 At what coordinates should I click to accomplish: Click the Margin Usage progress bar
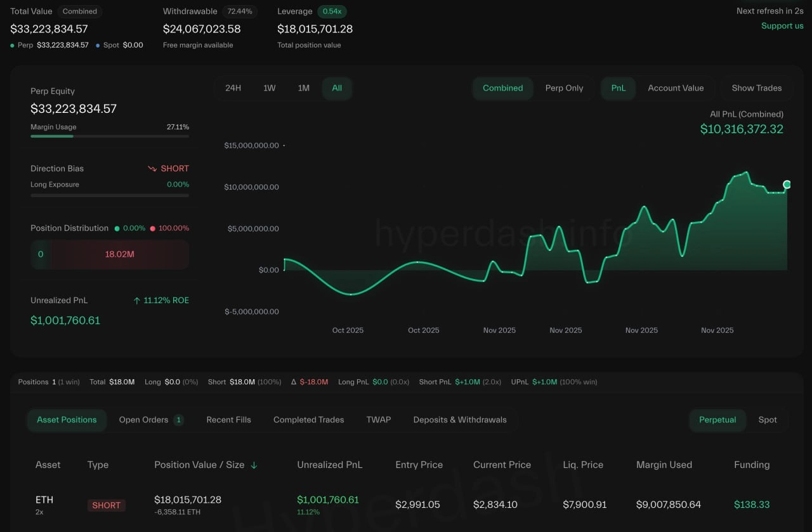click(109, 135)
